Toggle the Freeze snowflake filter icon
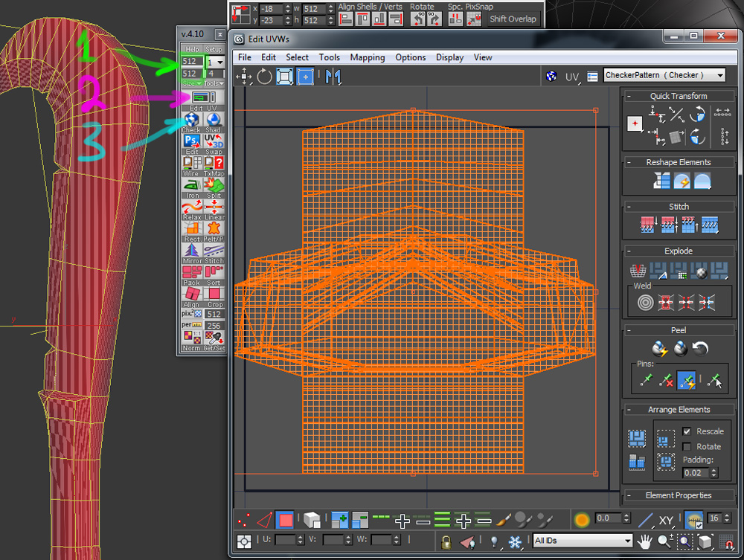 tap(514, 541)
